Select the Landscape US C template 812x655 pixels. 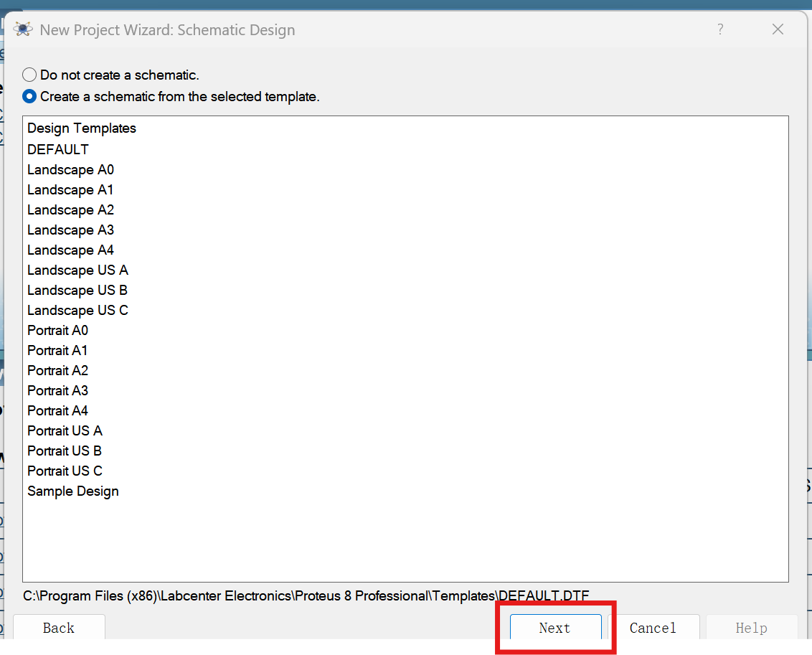coord(77,311)
